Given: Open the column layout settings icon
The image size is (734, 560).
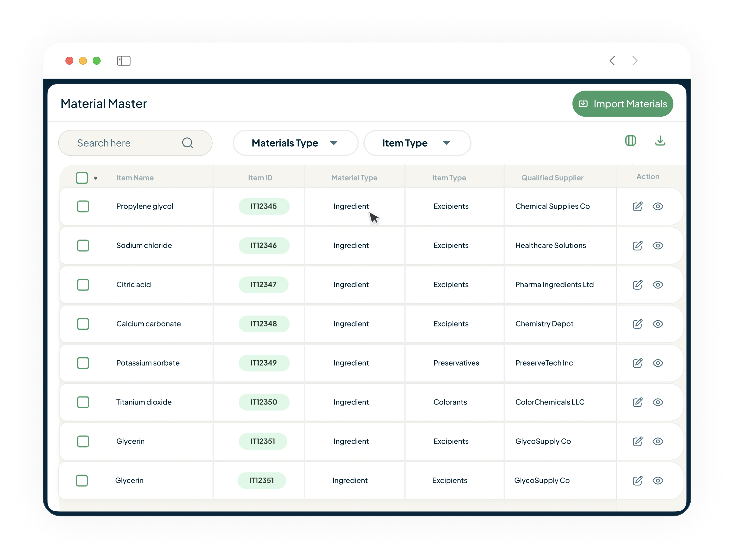Looking at the screenshot, I should [630, 141].
